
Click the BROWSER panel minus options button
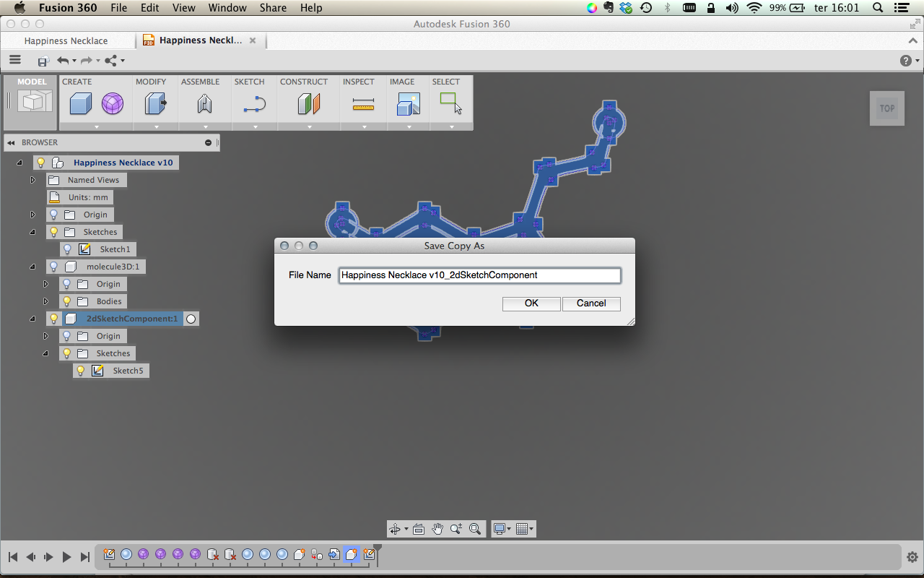208,143
